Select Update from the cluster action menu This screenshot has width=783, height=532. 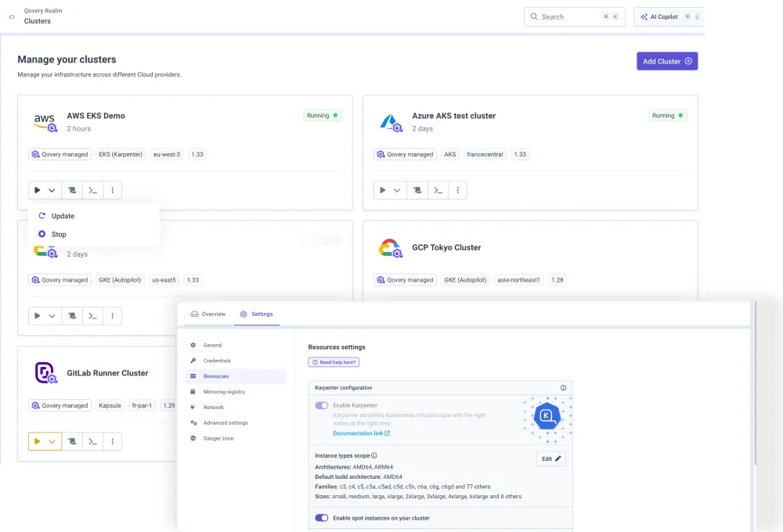click(x=94, y=216)
